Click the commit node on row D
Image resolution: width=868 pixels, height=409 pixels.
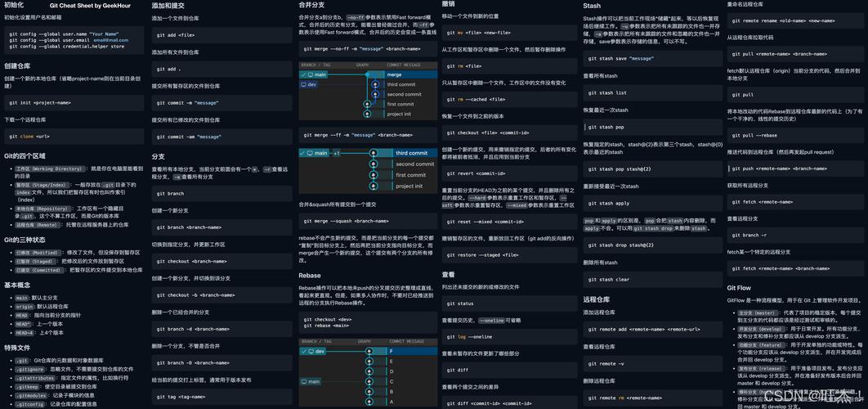click(368, 371)
